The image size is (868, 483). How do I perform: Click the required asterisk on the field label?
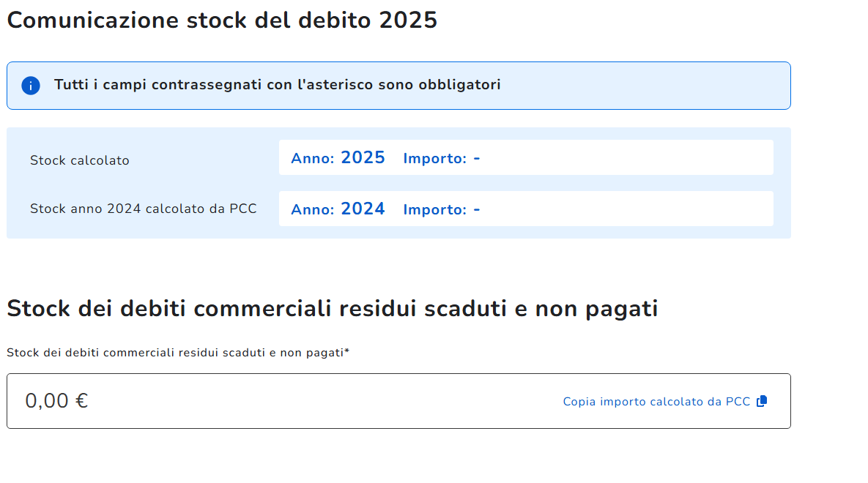tap(347, 351)
